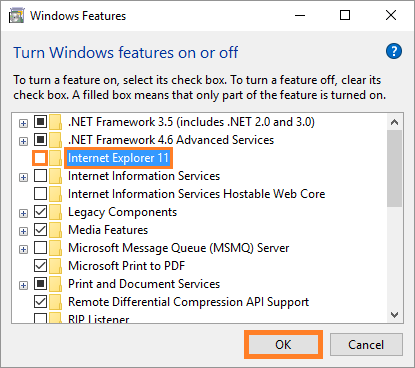Tick the Internet Information Services Hostable Web Core checkbox
Image resolution: width=415 pixels, height=368 pixels.
point(40,194)
